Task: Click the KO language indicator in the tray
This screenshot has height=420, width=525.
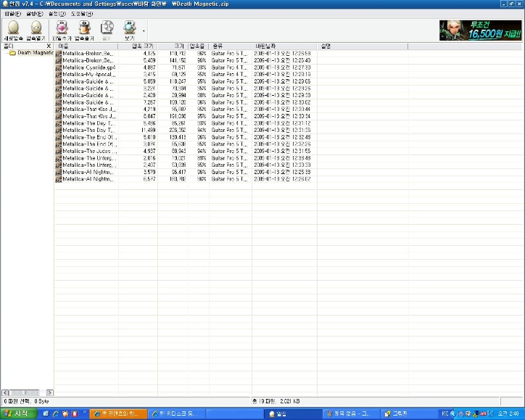Action: tap(445, 414)
